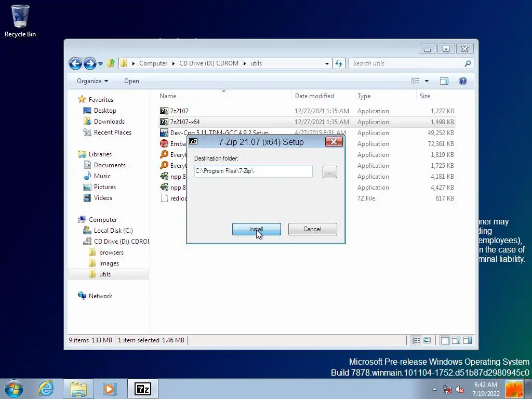
Task: Switch to the 7-Zip taskbar button
Action: click(143, 389)
